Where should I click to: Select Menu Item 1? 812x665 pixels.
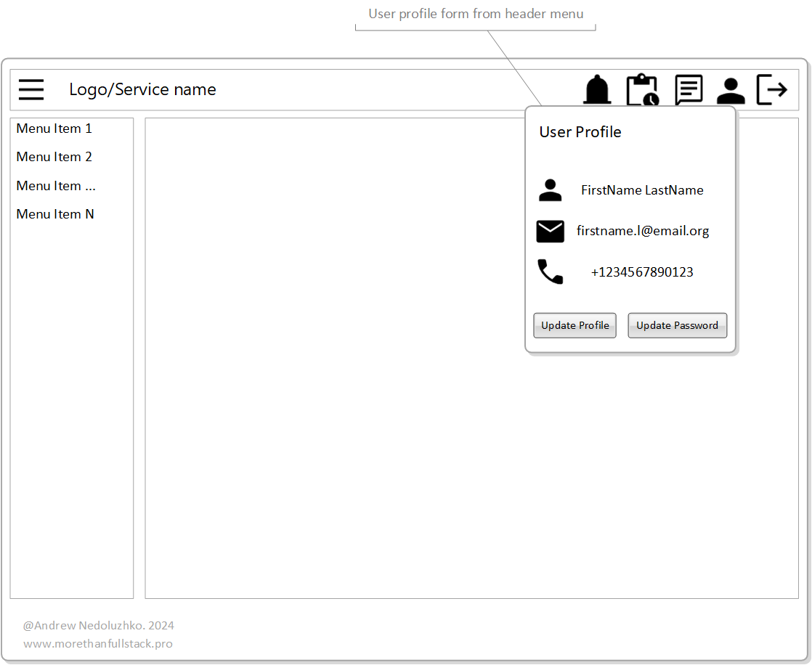click(54, 128)
